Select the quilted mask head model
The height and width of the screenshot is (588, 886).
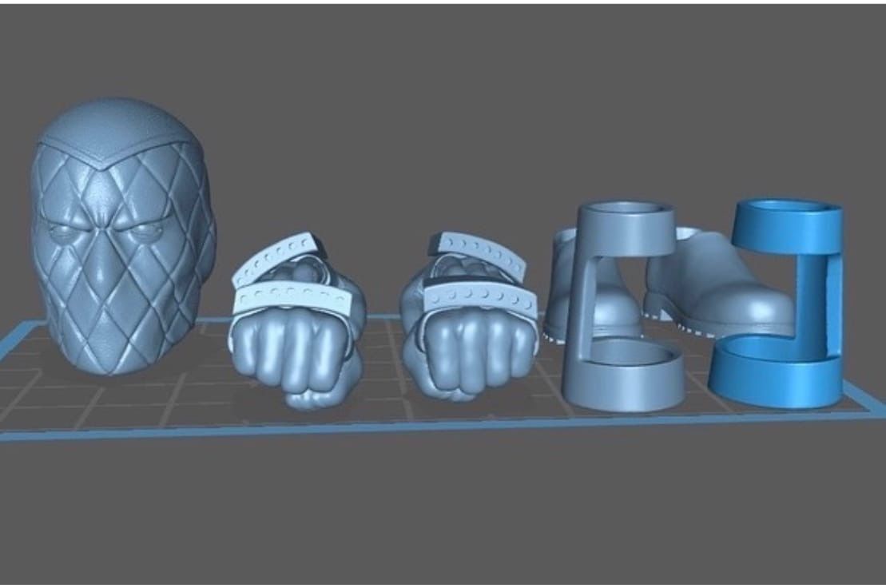tap(123, 236)
